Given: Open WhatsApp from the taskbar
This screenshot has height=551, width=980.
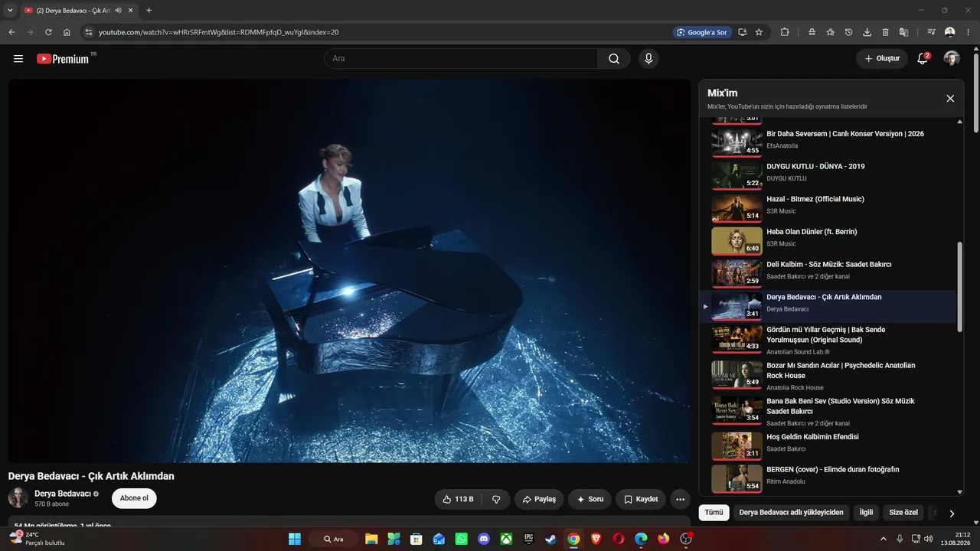Looking at the screenshot, I should (461, 539).
